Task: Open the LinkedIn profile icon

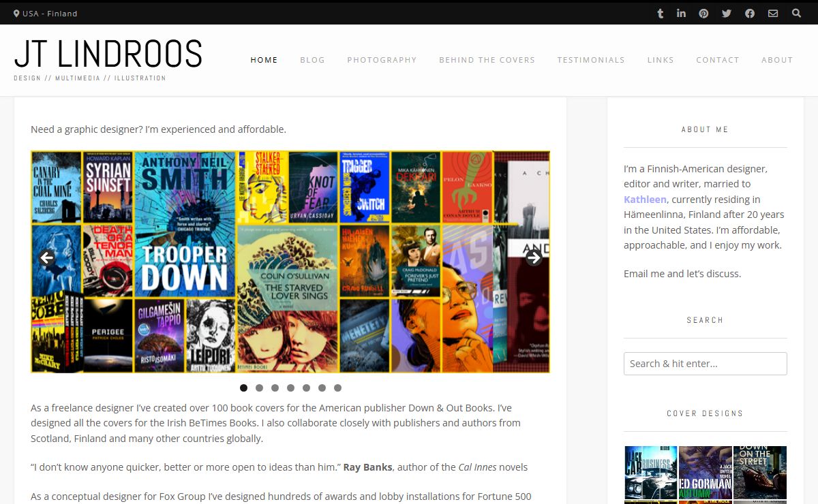Action: tap(681, 13)
